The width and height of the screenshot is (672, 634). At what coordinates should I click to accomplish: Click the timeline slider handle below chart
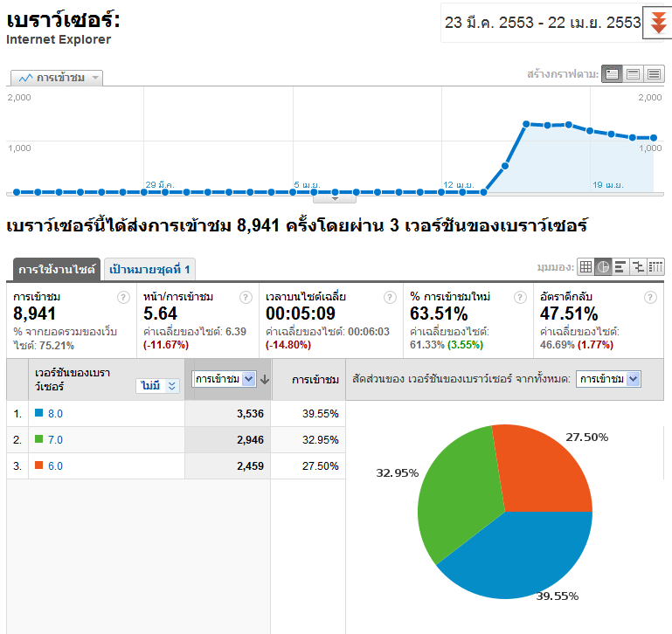335,199
